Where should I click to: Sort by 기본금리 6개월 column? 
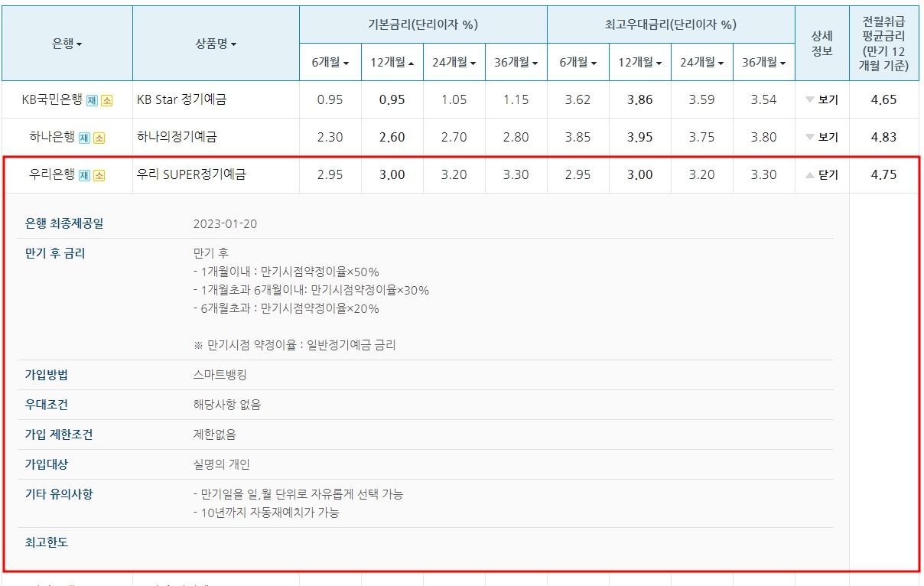click(330, 63)
